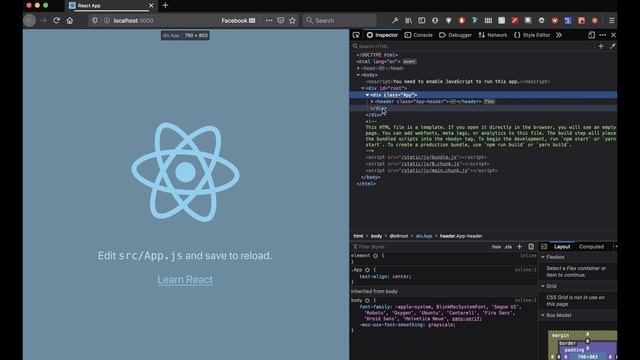Pick a color with the eyedropper icon
Image resolution: width=640 pixels, height=360 pixels.
(x=612, y=46)
